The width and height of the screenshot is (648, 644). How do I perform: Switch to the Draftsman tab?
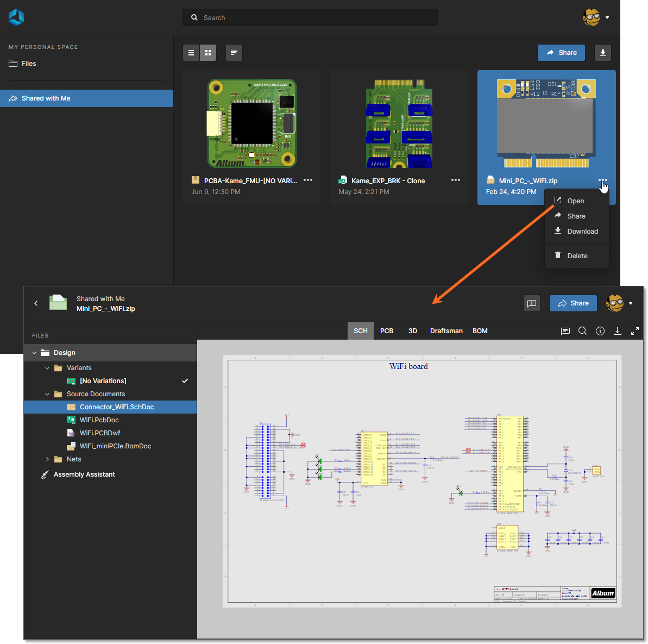pos(446,331)
